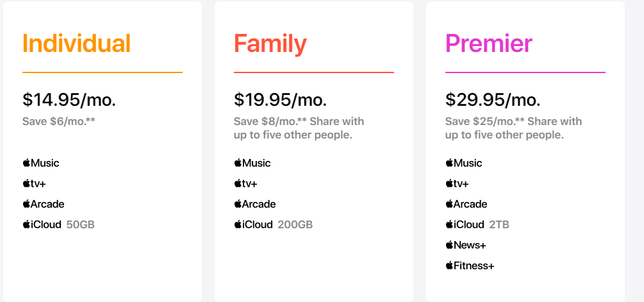Viewport: 644px width, 302px height.
Task: Click the Save $6/mo. note
Action: [x=59, y=121]
